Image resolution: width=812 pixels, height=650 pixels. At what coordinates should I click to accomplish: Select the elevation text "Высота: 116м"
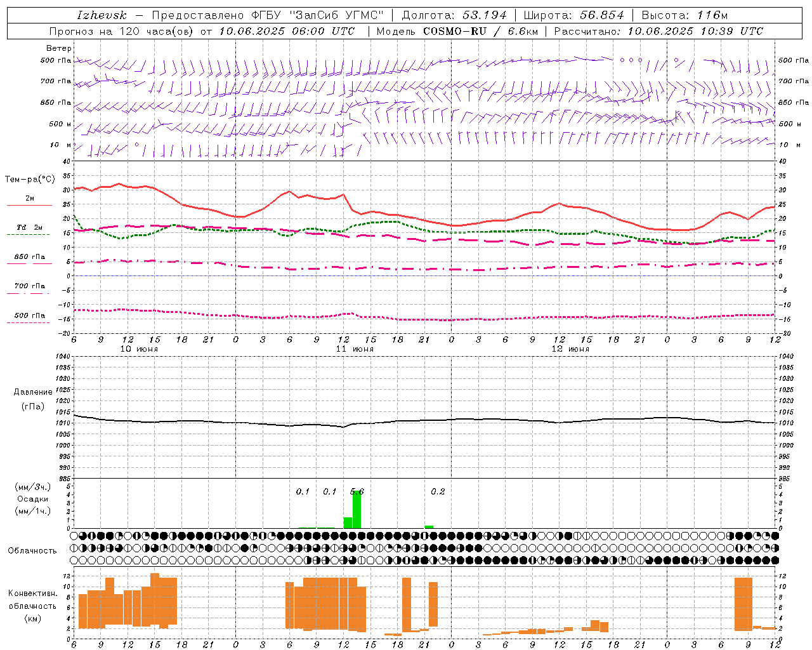click(684, 15)
